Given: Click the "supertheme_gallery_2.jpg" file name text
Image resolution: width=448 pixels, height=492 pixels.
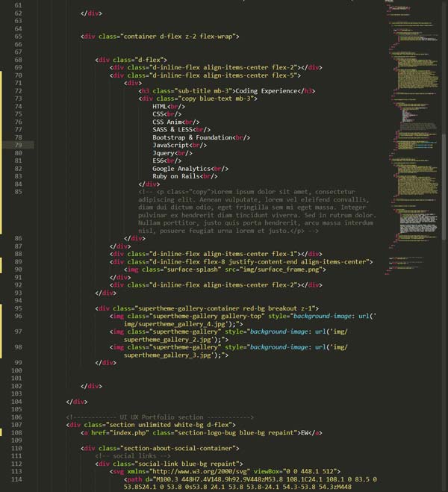Looking at the screenshot, I should point(167,340).
